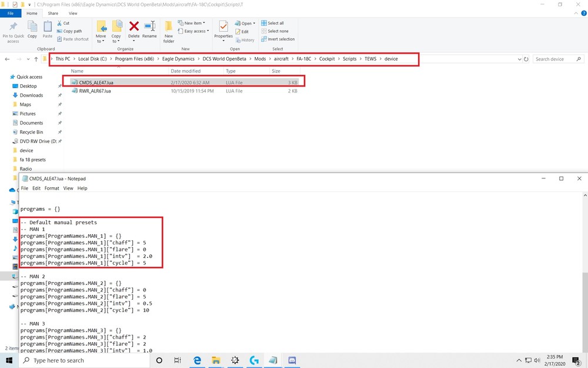Open Notepad Edit menu
588x368 pixels.
tap(36, 188)
